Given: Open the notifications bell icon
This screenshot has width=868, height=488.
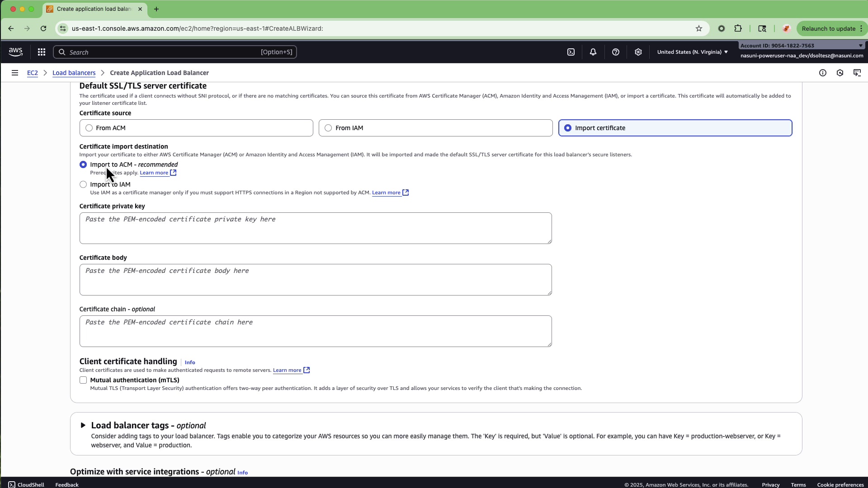Looking at the screenshot, I should click(593, 52).
